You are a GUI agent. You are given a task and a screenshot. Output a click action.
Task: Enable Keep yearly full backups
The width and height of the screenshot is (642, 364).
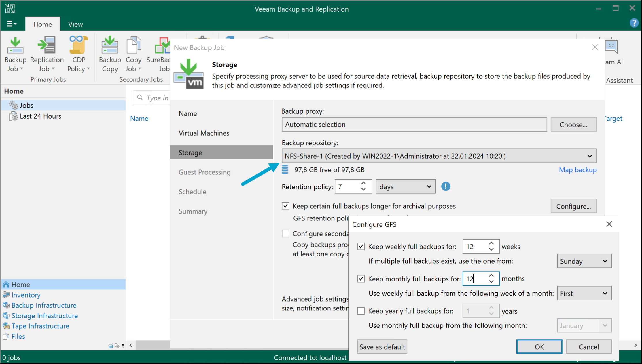tap(361, 311)
